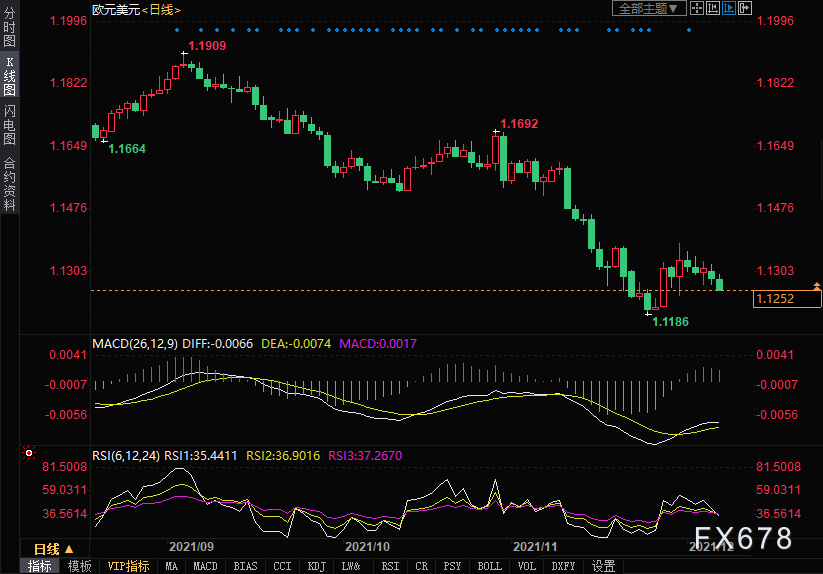Click the red gear icon beside RSI panel
This screenshot has width=823, height=574.
click(29, 453)
